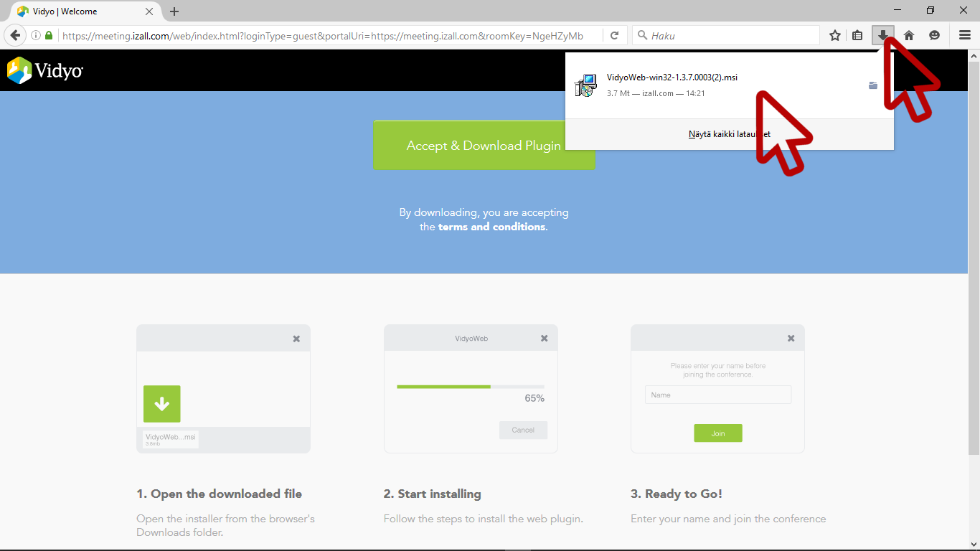
Task: Click '3.7 Mt — izall.com — 14:21' text
Action: (656, 94)
